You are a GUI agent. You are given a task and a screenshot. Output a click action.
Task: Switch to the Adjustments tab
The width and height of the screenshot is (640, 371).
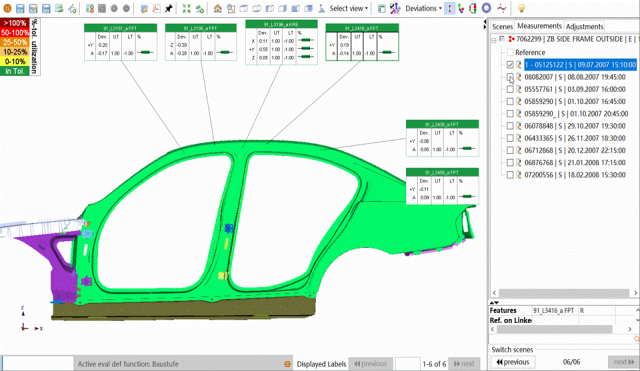tap(584, 27)
